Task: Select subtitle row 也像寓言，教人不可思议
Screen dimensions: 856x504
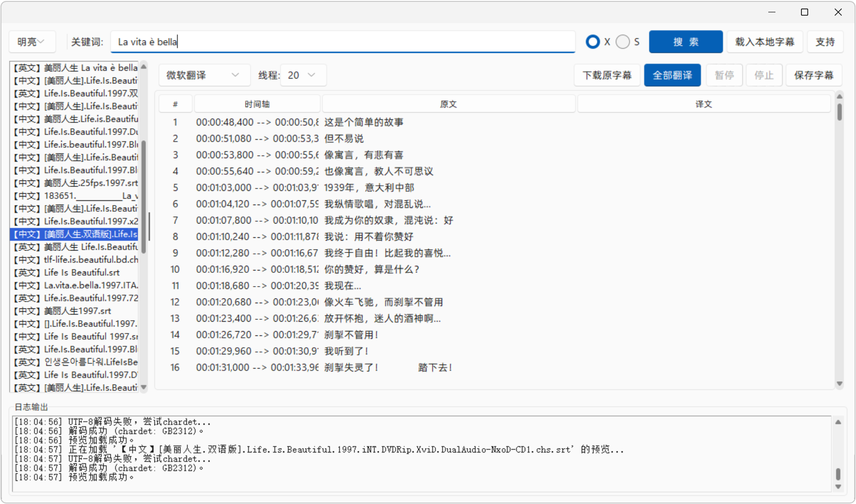Action: [494, 171]
